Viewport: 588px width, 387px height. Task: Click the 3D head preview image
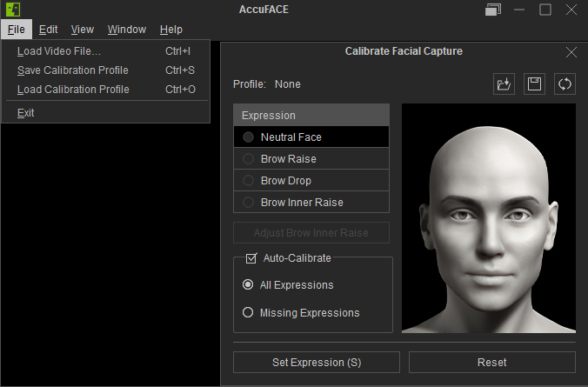pyautogui.click(x=489, y=218)
